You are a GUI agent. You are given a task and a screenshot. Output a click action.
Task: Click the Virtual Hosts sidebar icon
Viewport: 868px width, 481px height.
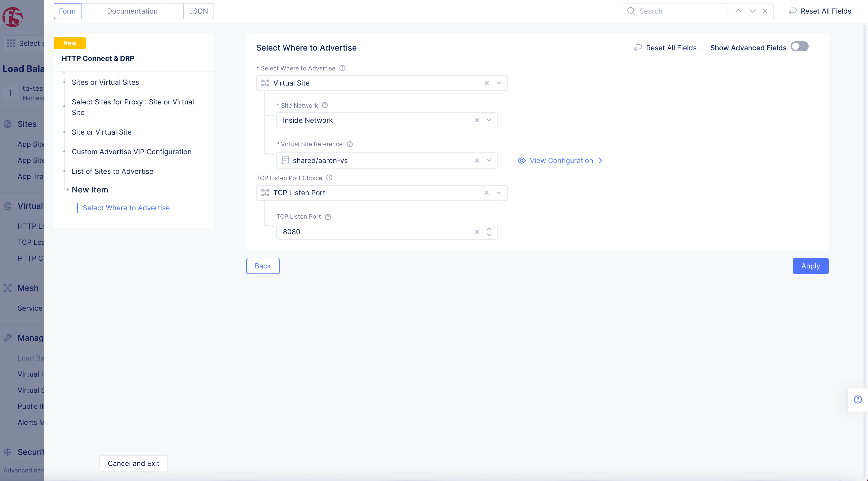coord(7,206)
